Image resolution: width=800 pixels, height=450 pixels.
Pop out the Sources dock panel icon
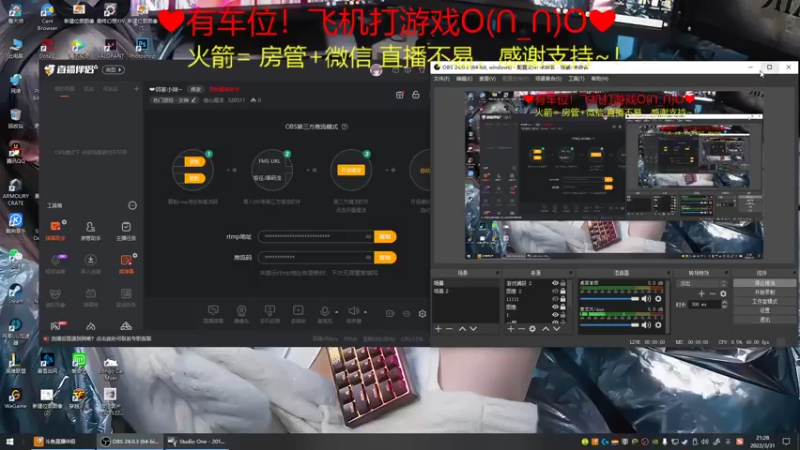click(570, 273)
